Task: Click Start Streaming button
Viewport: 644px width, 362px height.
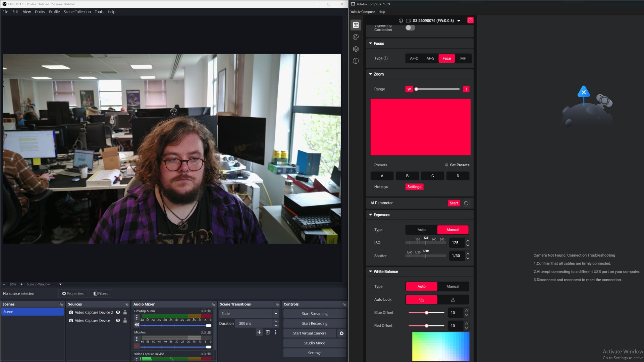Action: pos(314,314)
